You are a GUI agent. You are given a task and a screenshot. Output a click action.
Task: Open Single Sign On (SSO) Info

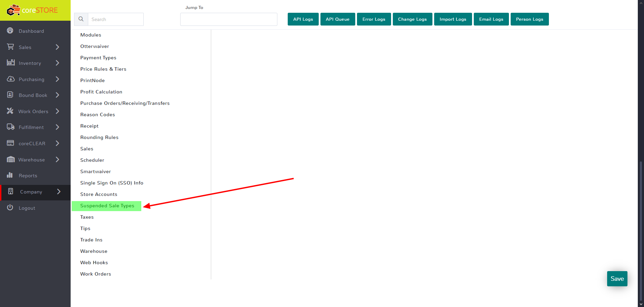pos(112,183)
